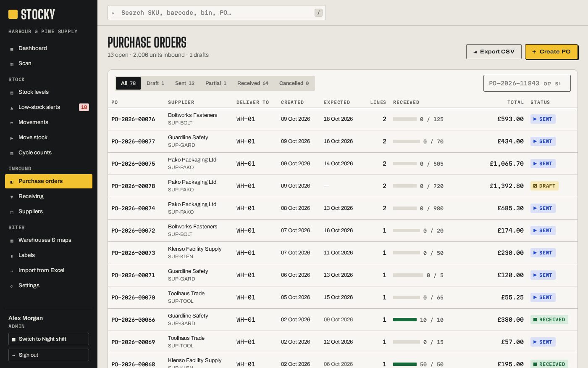Open Cycle counts sidebar icon
588x368 pixels.
12,153
